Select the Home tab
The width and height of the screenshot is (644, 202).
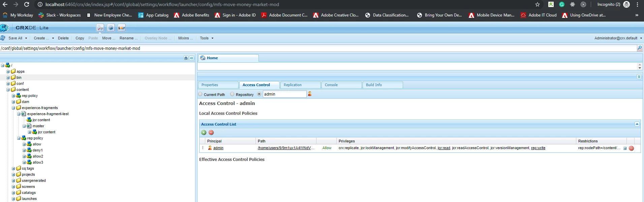click(228, 58)
